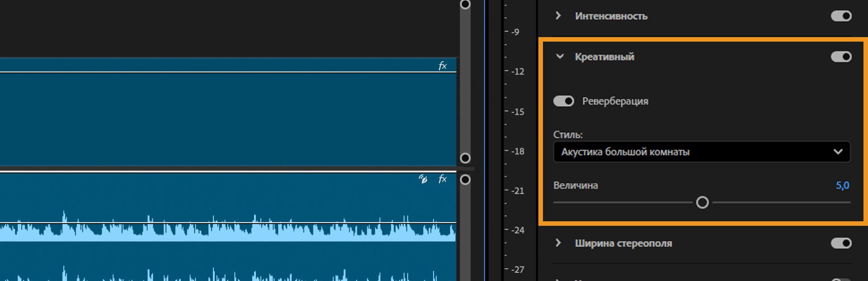Click the Ширина стереополя heading

coord(623,243)
